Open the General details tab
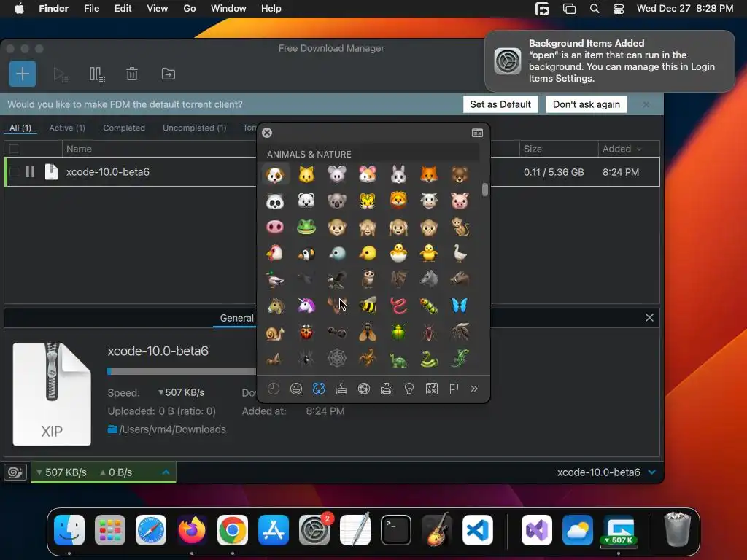 237,318
